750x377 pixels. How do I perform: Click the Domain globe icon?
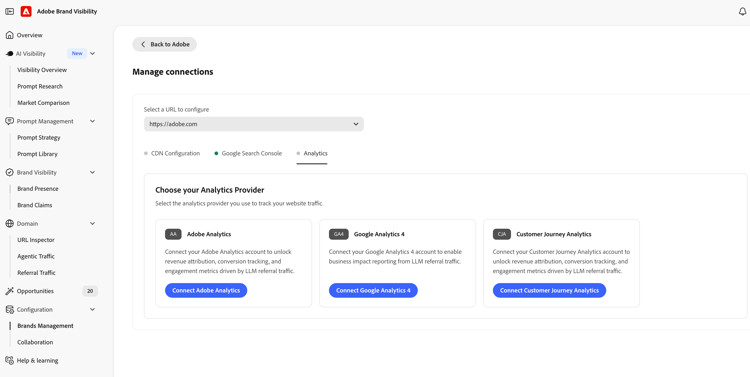[x=10, y=223]
